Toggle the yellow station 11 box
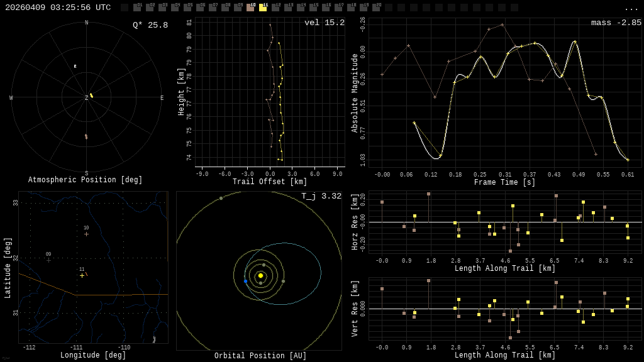The width and height of the screenshot is (644, 362). pyautogui.click(x=263, y=8)
